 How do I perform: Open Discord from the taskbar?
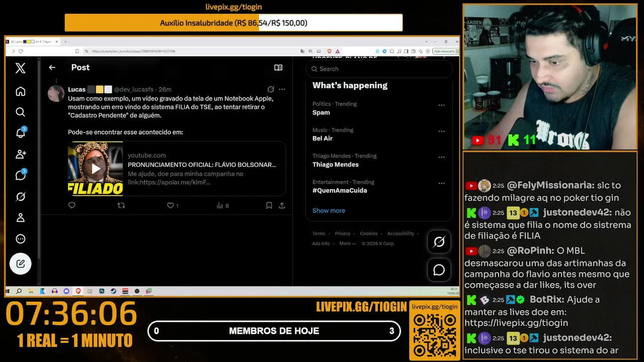coord(66,291)
